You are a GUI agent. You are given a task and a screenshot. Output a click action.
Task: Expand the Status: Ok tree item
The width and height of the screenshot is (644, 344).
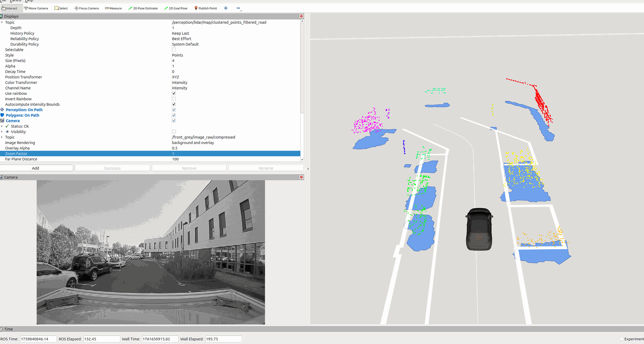coord(2,126)
